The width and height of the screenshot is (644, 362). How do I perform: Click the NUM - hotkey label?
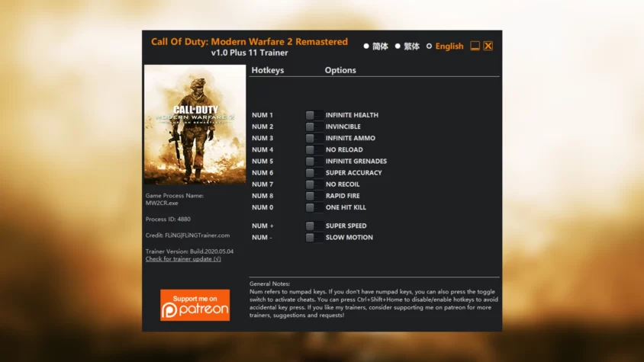pyautogui.click(x=262, y=237)
